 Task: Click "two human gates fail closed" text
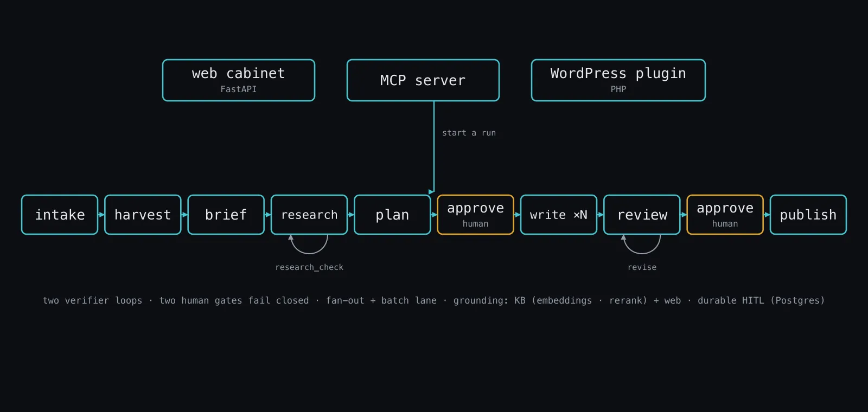click(x=234, y=300)
